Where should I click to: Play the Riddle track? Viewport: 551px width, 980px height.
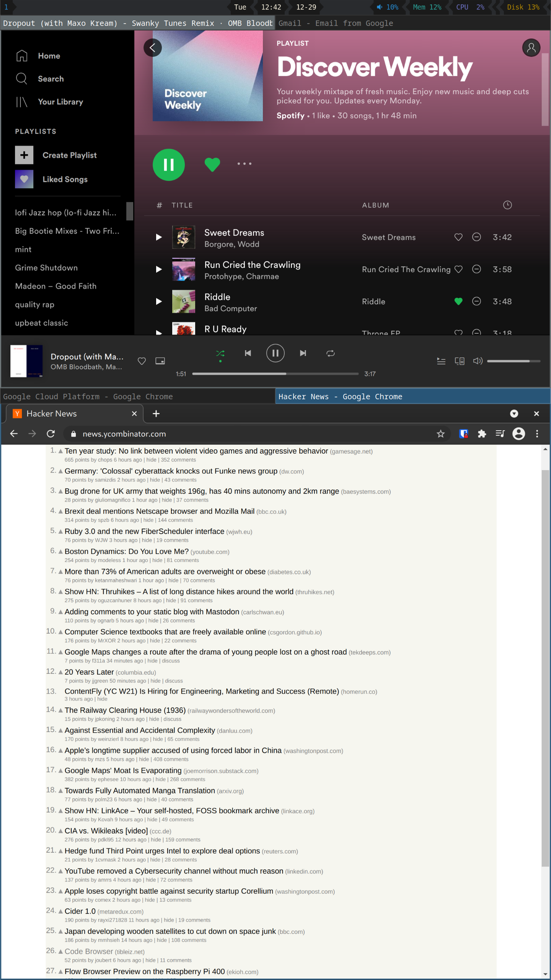tap(159, 302)
